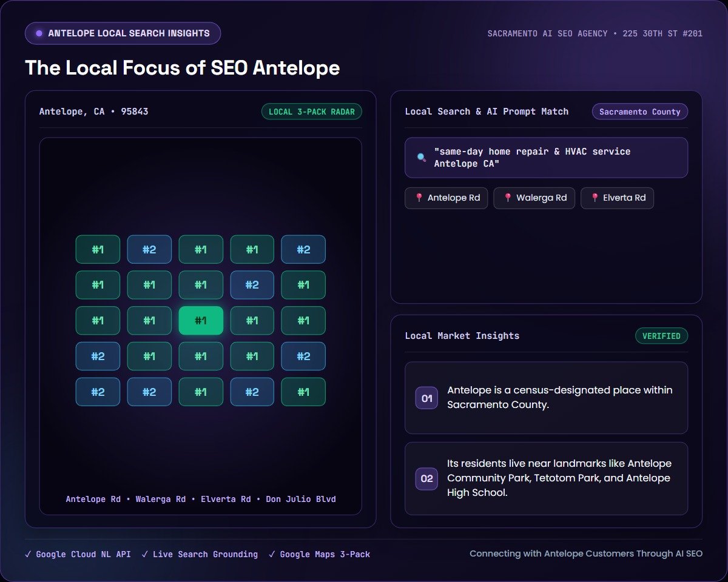Click the title "The Local Focus of SEO Antelope"
The width and height of the screenshot is (728, 582).
pos(182,68)
